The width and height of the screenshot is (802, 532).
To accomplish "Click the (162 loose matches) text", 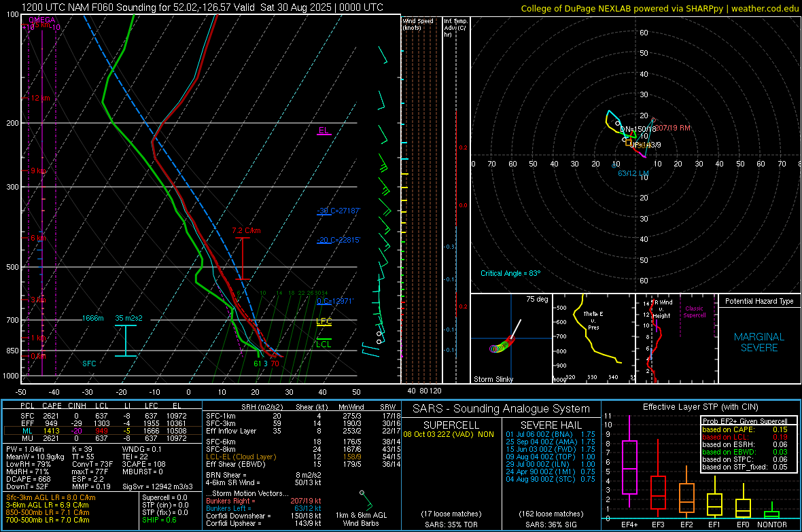I will (551, 514).
